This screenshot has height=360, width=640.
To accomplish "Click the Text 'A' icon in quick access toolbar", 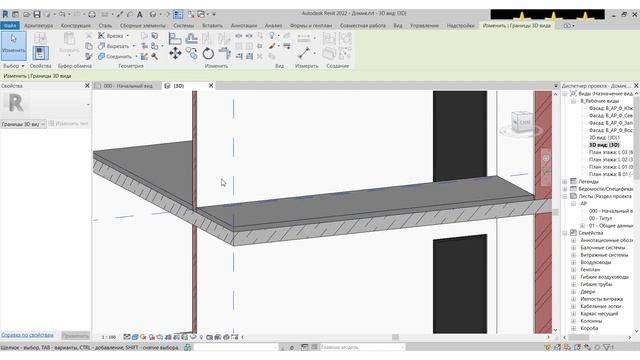I will coord(140,14).
